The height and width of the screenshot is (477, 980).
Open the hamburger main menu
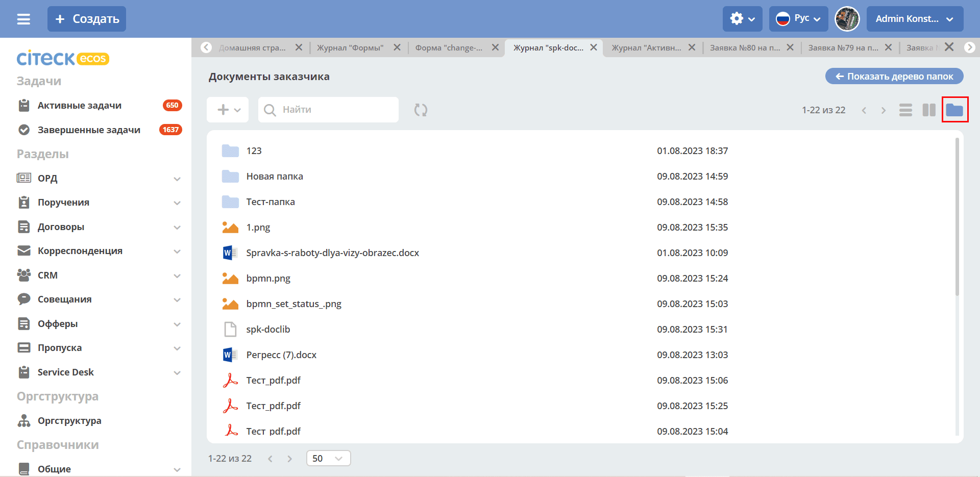point(23,19)
